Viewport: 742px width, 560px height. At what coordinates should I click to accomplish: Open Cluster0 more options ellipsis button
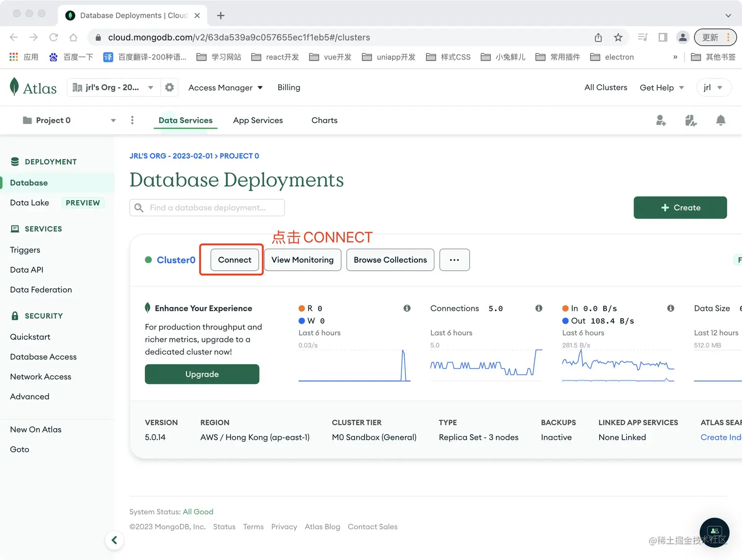coord(454,260)
